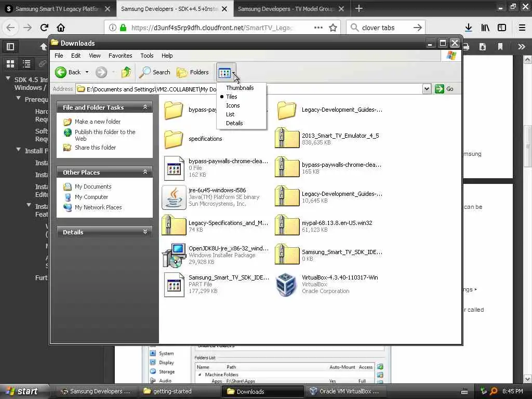
Task: Click the browser reload icon
Action: click(x=44, y=28)
